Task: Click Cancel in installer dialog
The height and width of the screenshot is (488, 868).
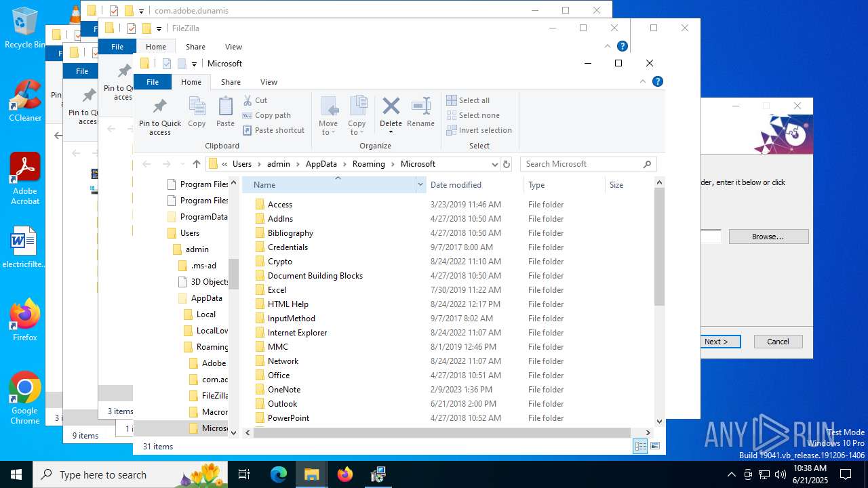Action: click(x=778, y=342)
